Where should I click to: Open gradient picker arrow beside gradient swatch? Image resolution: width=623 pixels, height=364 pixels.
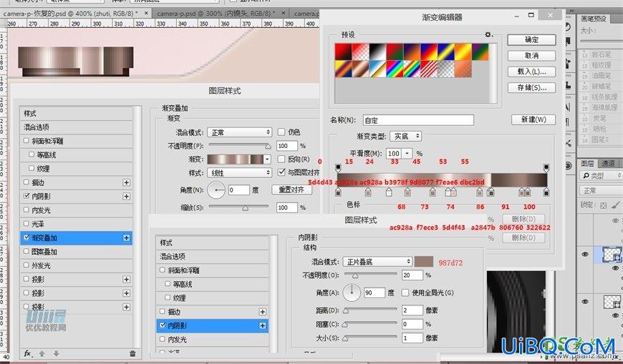point(267,159)
